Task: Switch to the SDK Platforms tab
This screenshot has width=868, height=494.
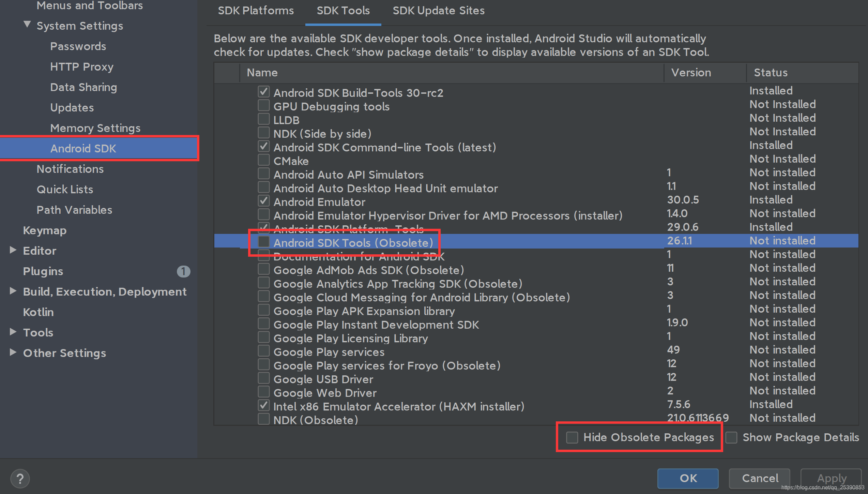Action: pyautogui.click(x=256, y=11)
